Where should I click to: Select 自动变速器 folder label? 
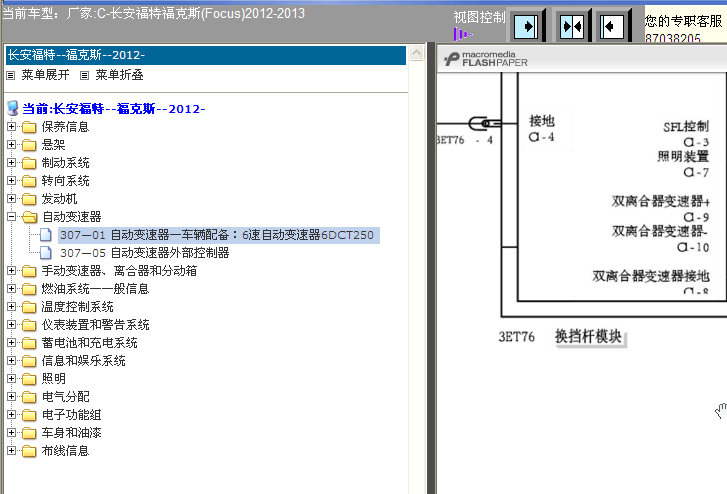pyautogui.click(x=72, y=217)
